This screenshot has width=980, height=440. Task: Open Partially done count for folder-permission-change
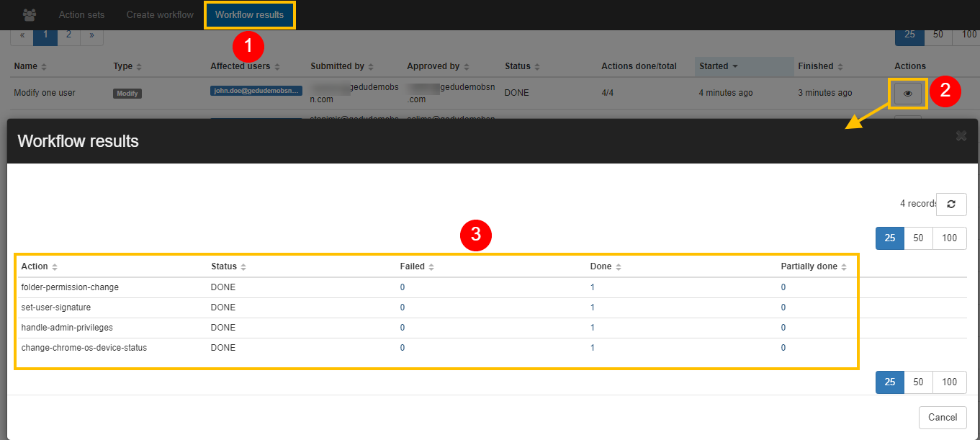(x=783, y=287)
